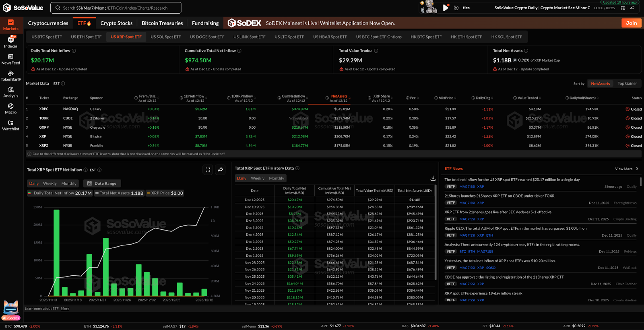The image size is (644, 330).
Task: Download the XRP ETF history data
Action: pos(433,178)
